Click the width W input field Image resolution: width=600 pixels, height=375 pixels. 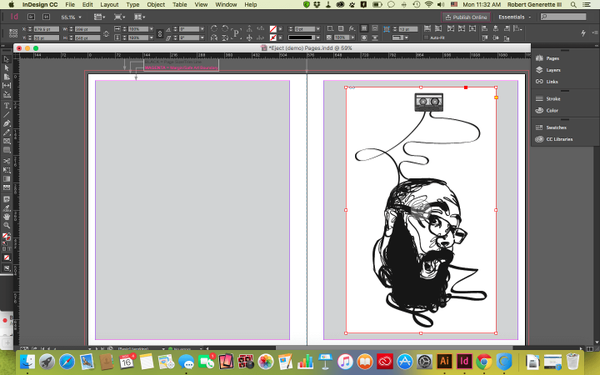(x=87, y=29)
